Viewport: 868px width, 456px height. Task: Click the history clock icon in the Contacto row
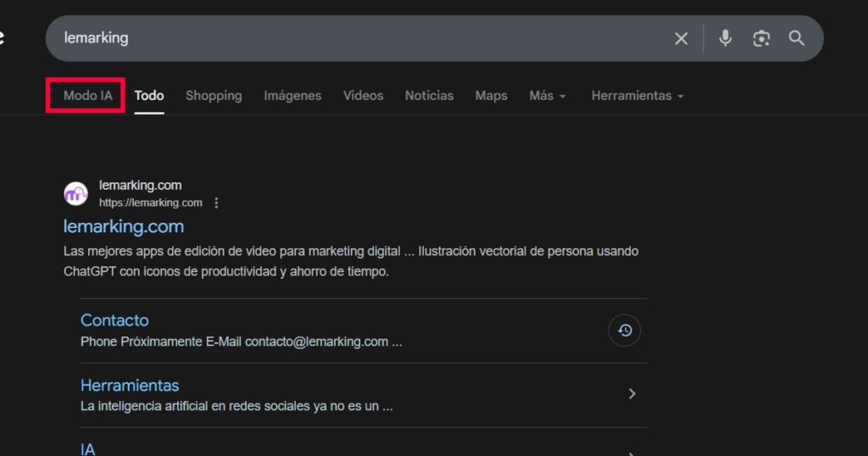point(625,331)
